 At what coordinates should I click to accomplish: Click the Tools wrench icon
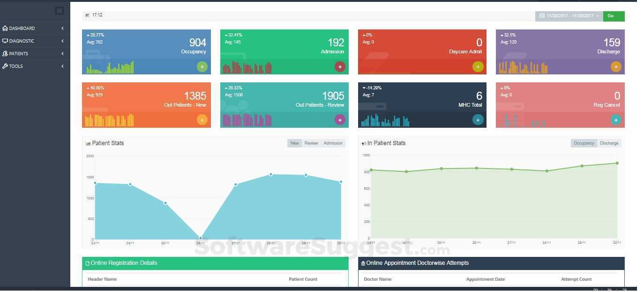point(5,66)
